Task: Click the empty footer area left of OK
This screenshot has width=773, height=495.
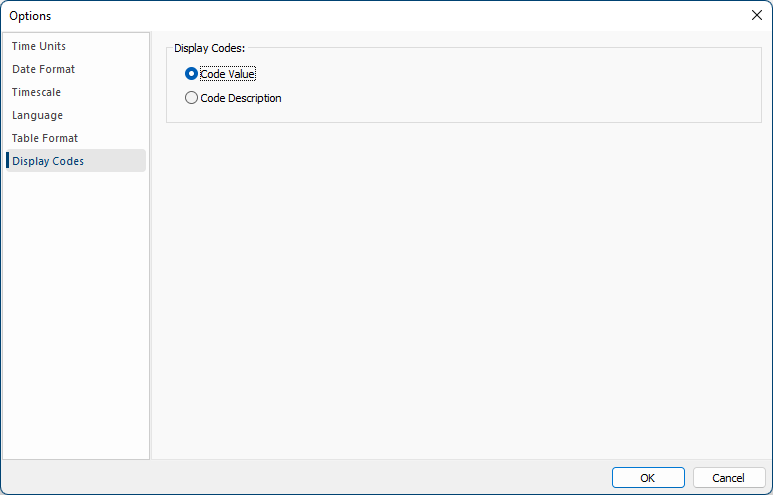Action: point(300,478)
